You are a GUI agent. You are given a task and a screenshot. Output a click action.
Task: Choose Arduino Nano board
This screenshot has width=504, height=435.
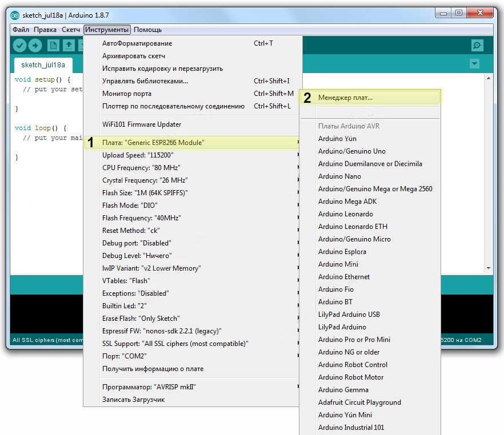(339, 176)
